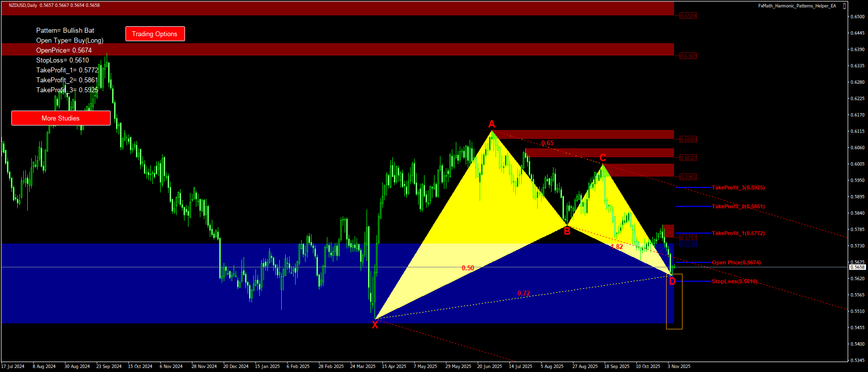Select the blue 0.5736 zone price tag
Image resolution: width=868 pixels, height=372 pixels.
pyautogui.click(x=688, y=244)
